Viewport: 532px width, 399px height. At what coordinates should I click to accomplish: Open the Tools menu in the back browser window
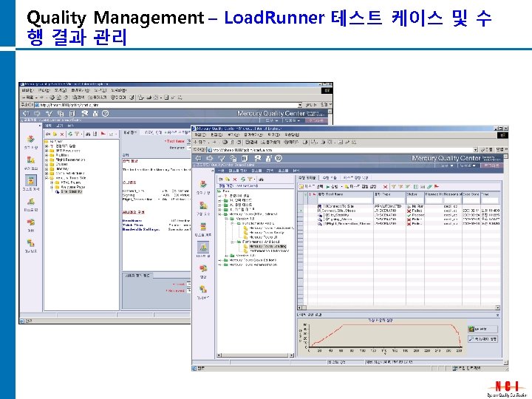click(100, 90)
